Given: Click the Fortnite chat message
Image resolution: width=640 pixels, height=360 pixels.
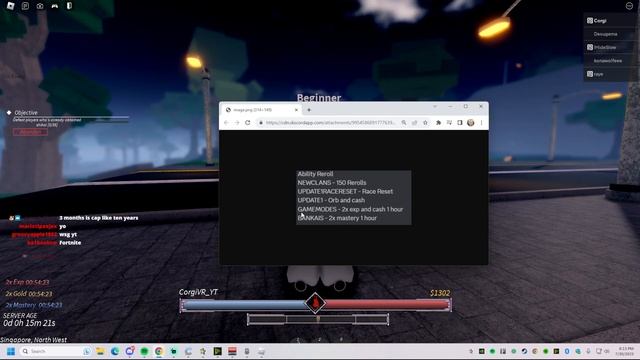Looking at the screenshot, I should tap(70, 242).
